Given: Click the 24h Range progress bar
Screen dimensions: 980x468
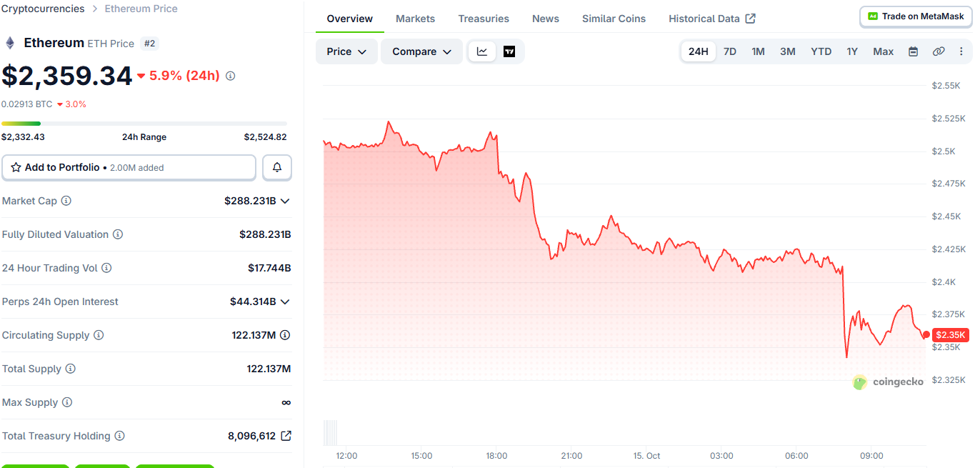Looking at the screenshot, I should pyautogui.click(x=144, y=124).
